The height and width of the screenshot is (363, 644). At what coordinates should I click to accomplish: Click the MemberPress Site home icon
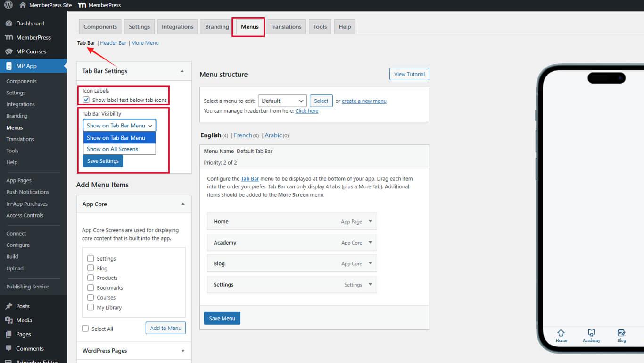[x=23, y=5]
